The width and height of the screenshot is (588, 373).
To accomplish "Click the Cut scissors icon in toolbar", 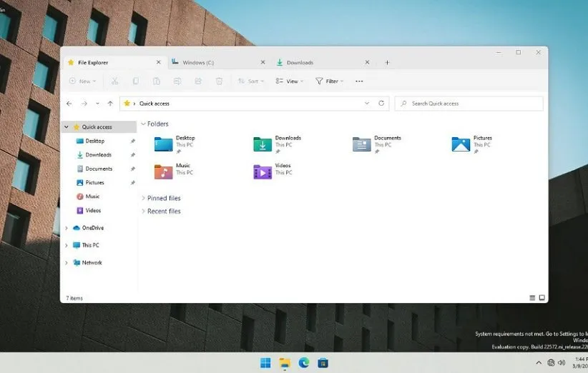I will (114, 81).
